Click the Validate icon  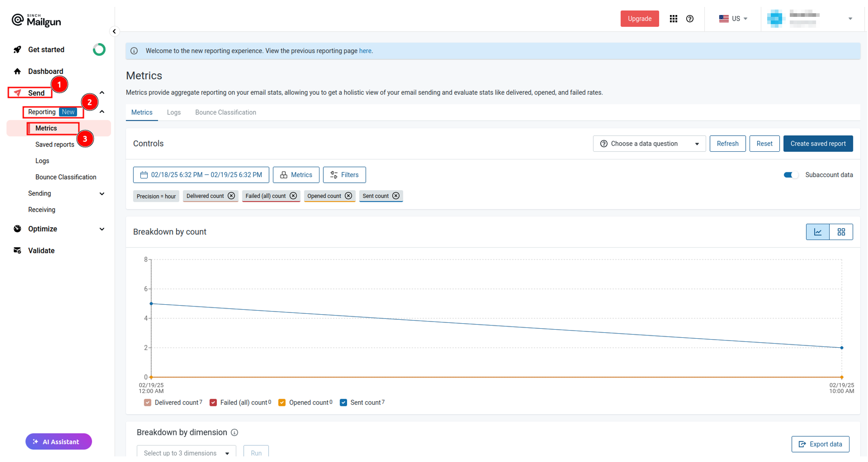click(x=17, y=250)
